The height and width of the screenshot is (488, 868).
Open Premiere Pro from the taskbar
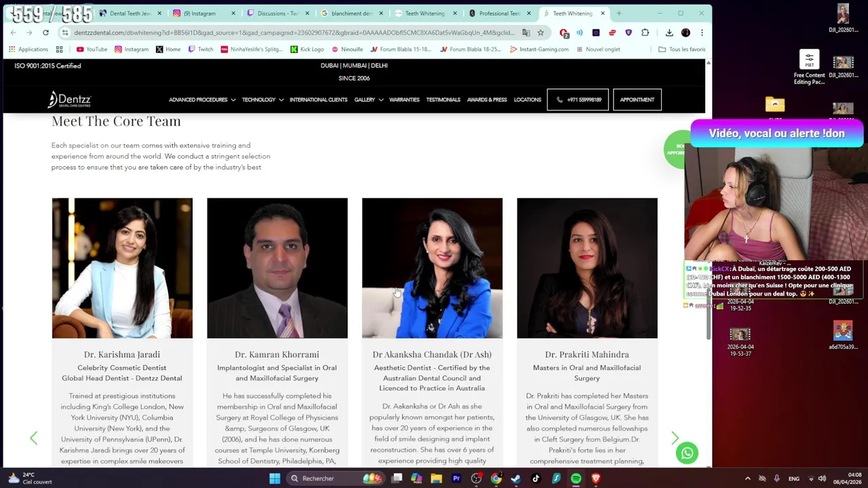(x=456, y=479)
